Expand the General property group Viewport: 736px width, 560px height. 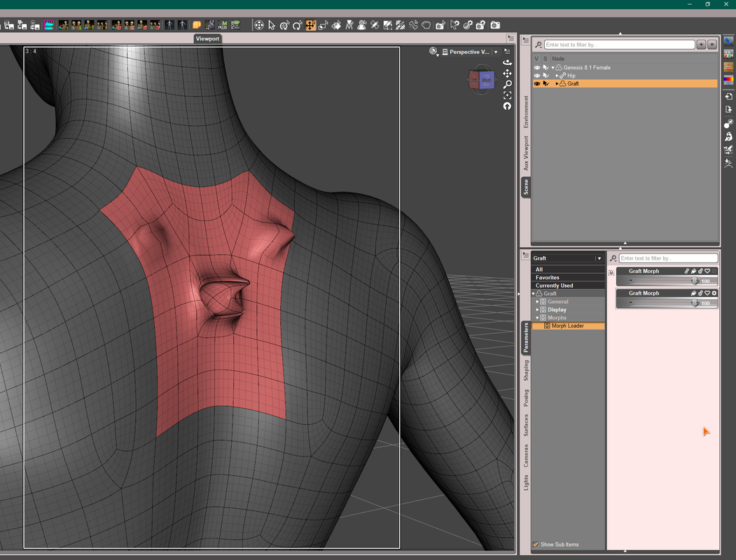pos(537,302)
